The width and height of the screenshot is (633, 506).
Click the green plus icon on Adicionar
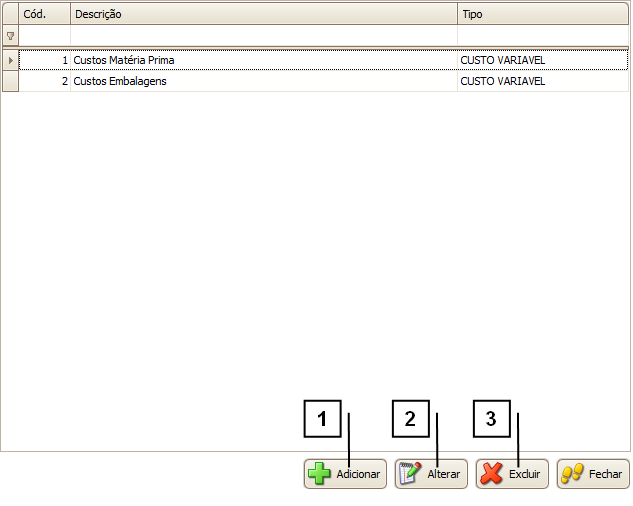point(319,474)
